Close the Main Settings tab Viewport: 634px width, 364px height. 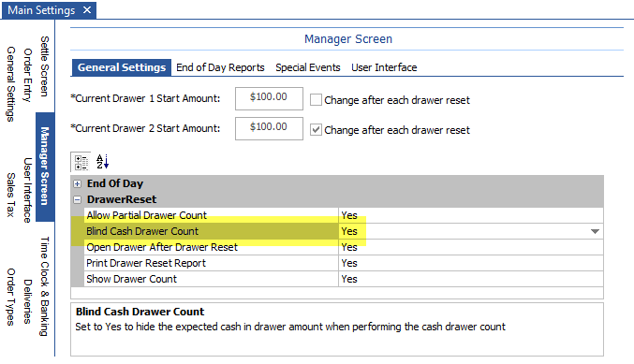point(87,10)
